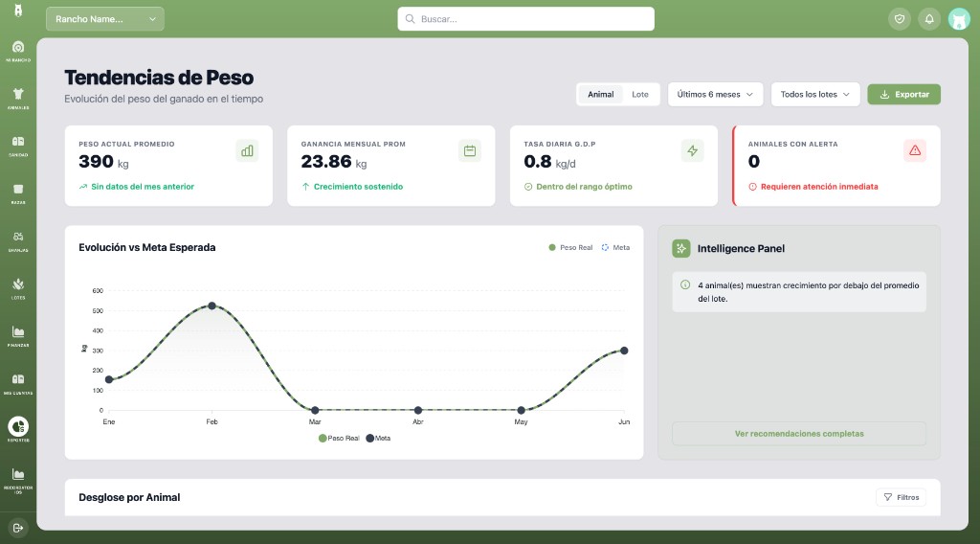Viewport: 980px width, 544px height.
Task: Click the 23.86 kg monthly gain value
Action: 334,162
